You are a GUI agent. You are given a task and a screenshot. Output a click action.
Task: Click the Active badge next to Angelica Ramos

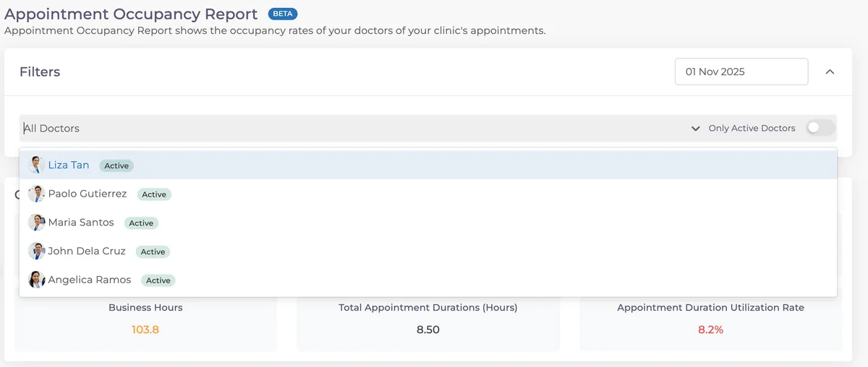pyautogui.click(x=158, y=280)
